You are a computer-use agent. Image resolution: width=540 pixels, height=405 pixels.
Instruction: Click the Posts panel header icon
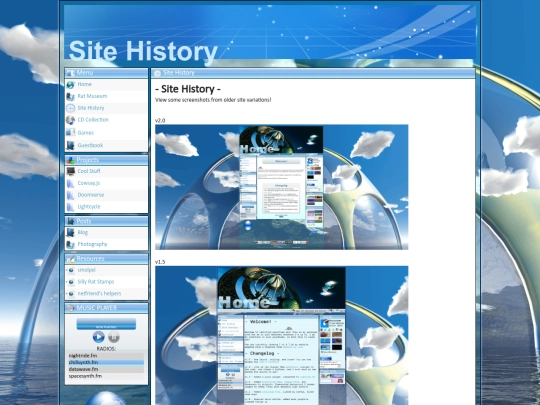[x=71, y=221]
